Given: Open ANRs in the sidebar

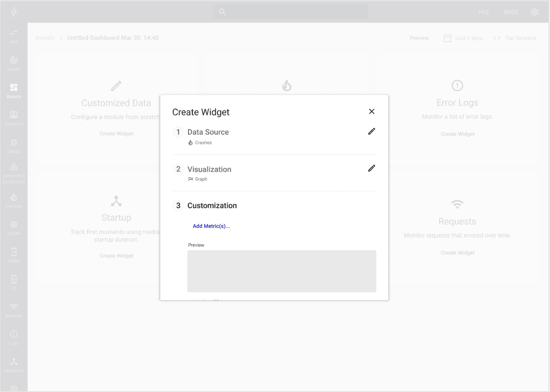Looking at the screenshot, I should coord(14,256).
